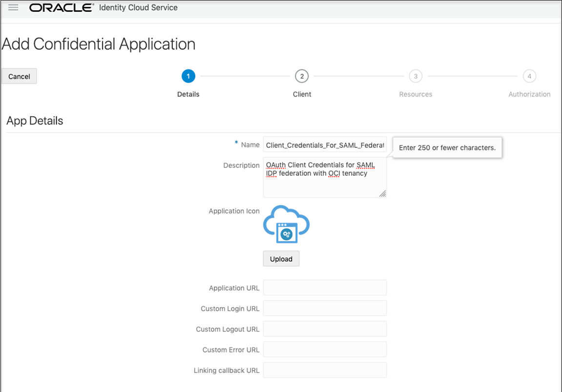The width and height of the screenshot is (562, 392).
Task: Select the step 1 Details circle indicator
Action: tap(188, 76)
